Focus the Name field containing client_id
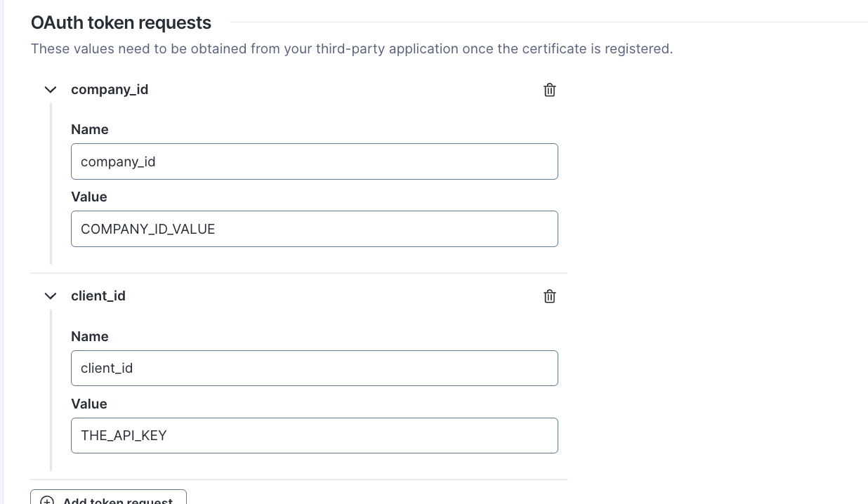 pos(314,368)
